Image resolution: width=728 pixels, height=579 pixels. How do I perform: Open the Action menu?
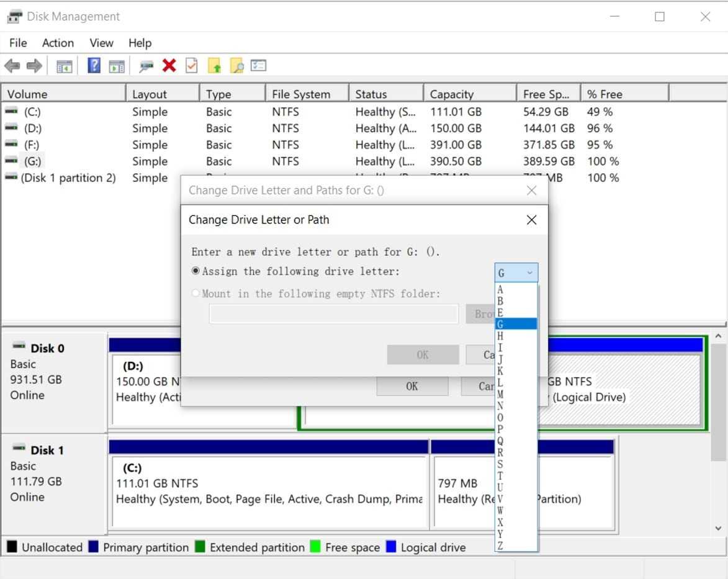58,43
